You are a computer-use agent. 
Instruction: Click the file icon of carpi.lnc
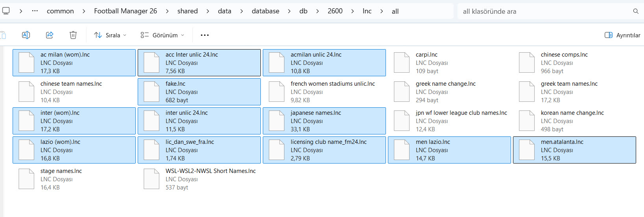(x=402, y=63)
